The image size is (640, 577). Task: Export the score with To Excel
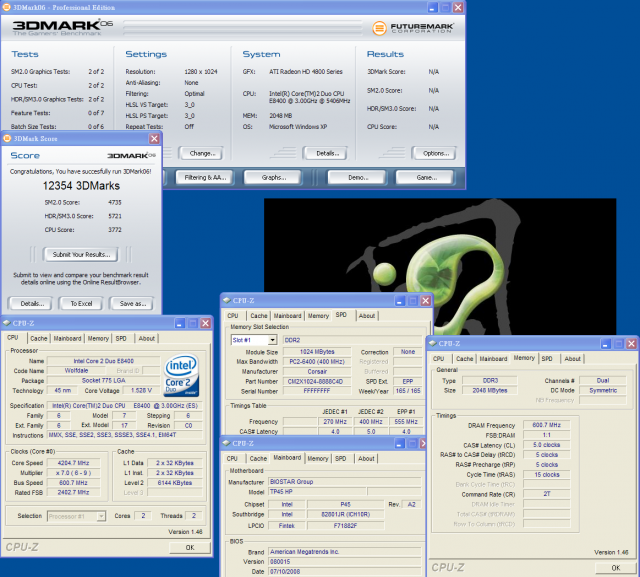(81, 304)
